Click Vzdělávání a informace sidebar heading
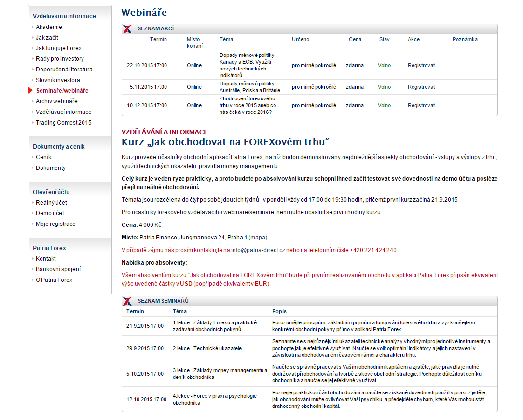The height and width of the screenshot is (420, 523). pyautogui.click(x=64, y=16)
